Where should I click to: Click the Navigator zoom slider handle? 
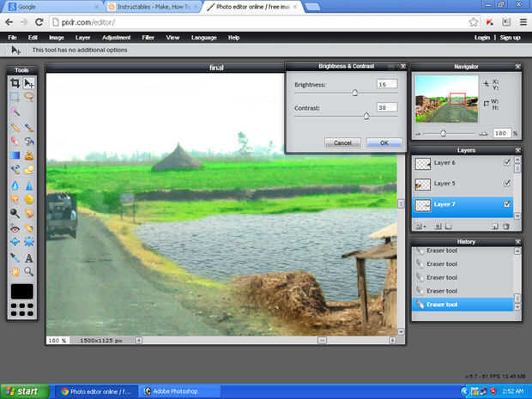click(x=443, y=133)
